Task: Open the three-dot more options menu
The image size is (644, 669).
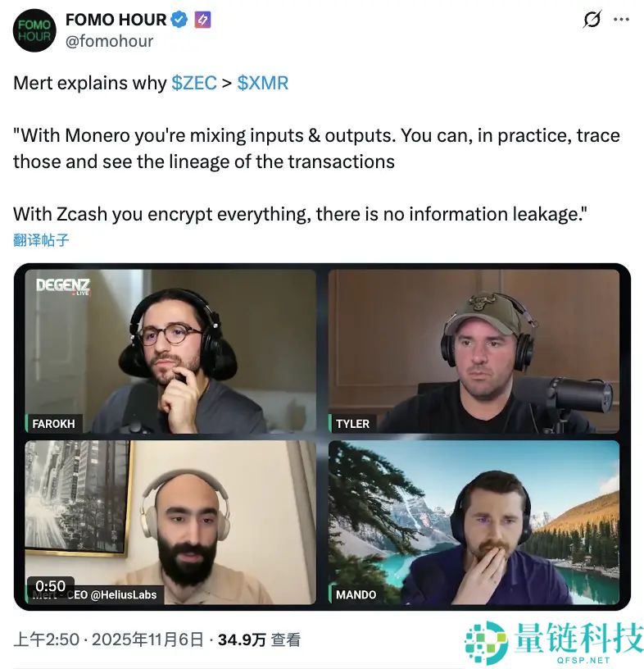Action: [621, 20]
